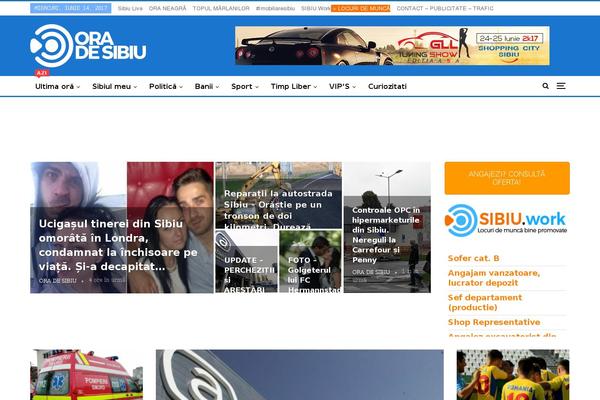
Task: Click the red AZI badge
Action: point(42,73)
